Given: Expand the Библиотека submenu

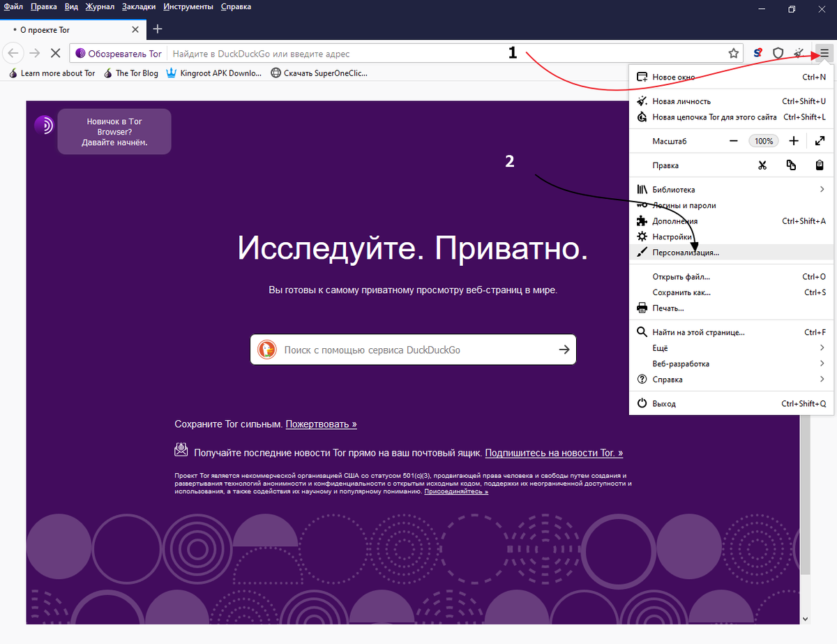Looking at the screenshot, I should (731, 190).
